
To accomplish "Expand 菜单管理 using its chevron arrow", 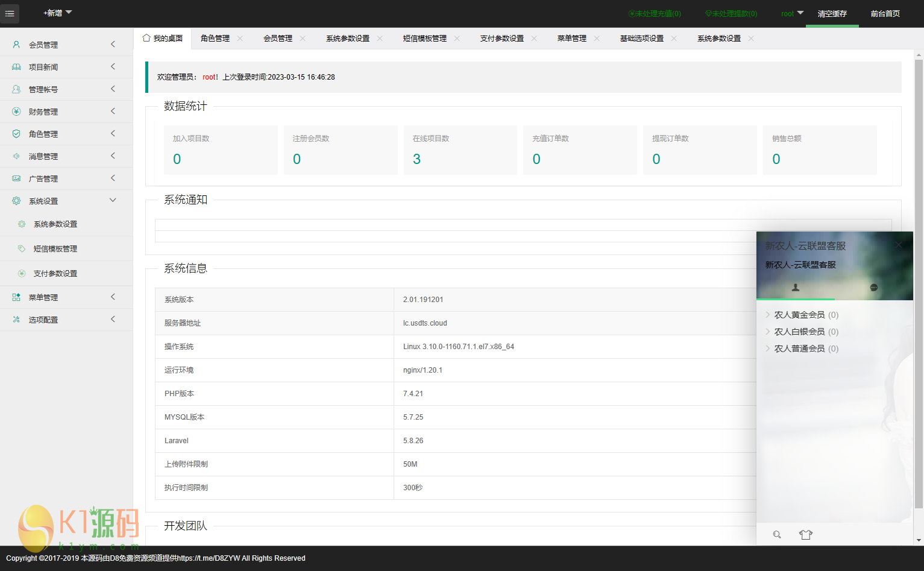I will tap(113, 297).
